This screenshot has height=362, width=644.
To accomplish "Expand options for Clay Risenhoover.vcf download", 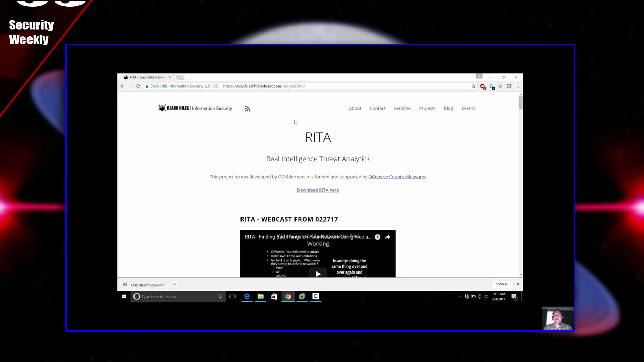I will click(x=175, y=284).
